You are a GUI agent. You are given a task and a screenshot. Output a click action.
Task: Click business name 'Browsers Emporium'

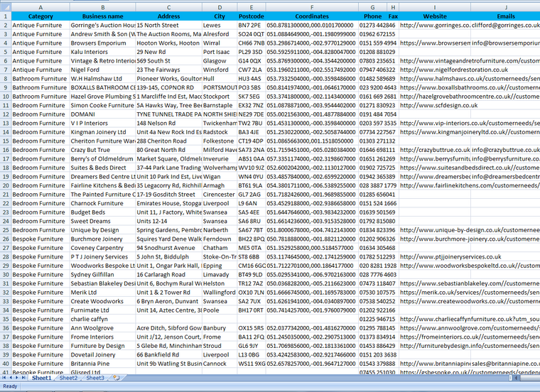click(x=102, y=43)
